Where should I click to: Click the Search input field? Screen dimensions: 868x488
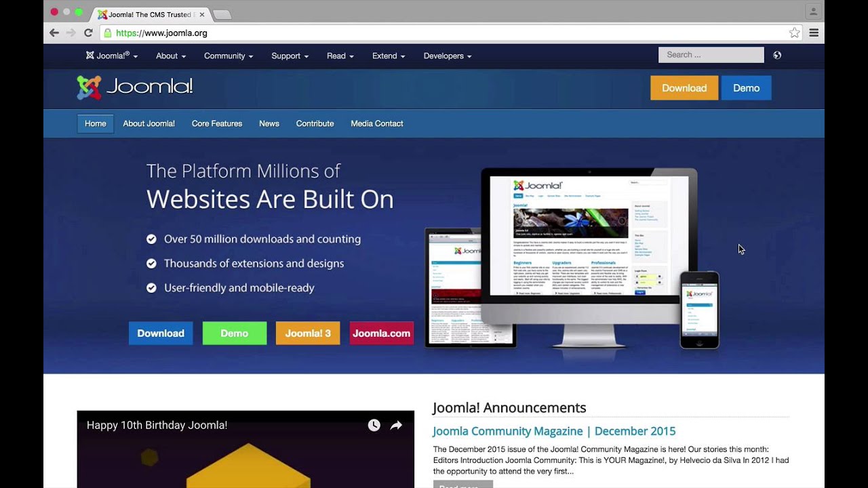point(711,55)
